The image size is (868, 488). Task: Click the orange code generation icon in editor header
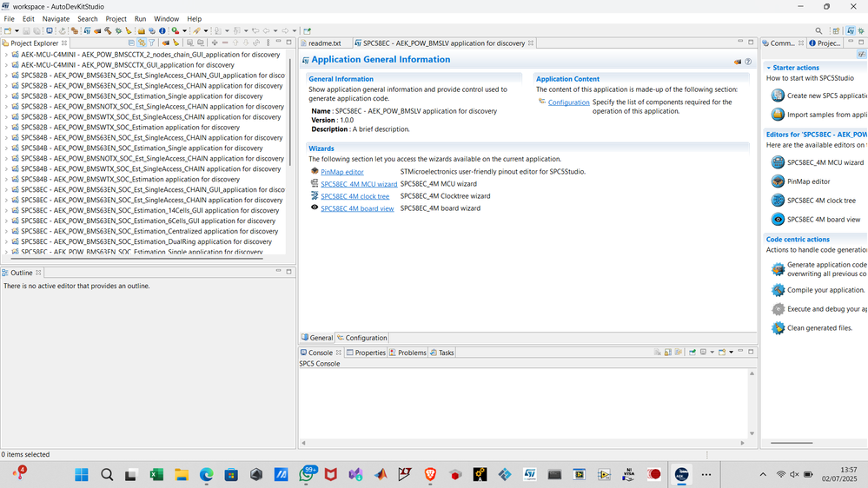point(738,62)
